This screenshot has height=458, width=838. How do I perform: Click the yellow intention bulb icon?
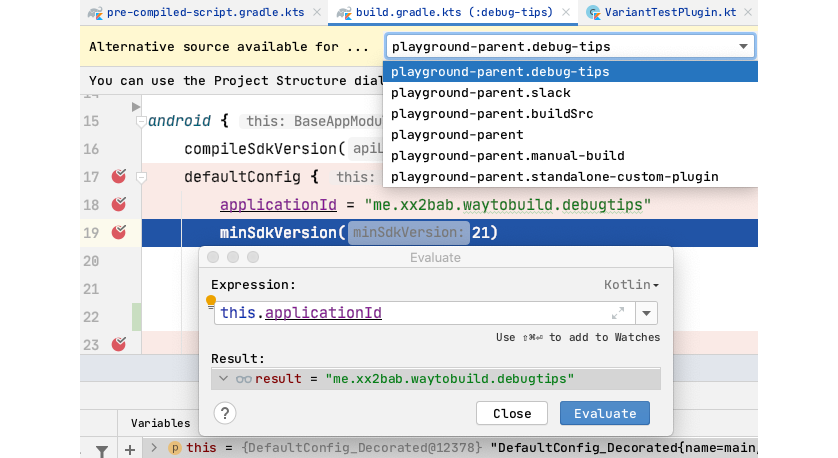tap(211, 302)
